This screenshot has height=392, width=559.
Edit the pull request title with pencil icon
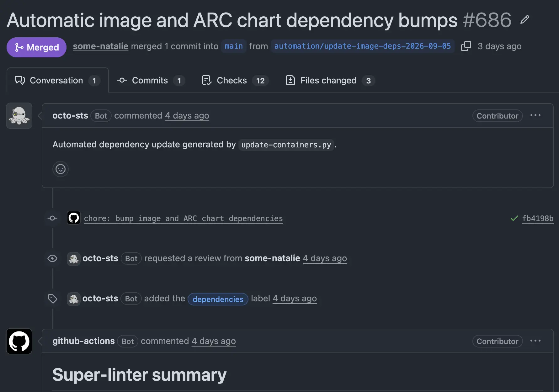pos(525,20)
